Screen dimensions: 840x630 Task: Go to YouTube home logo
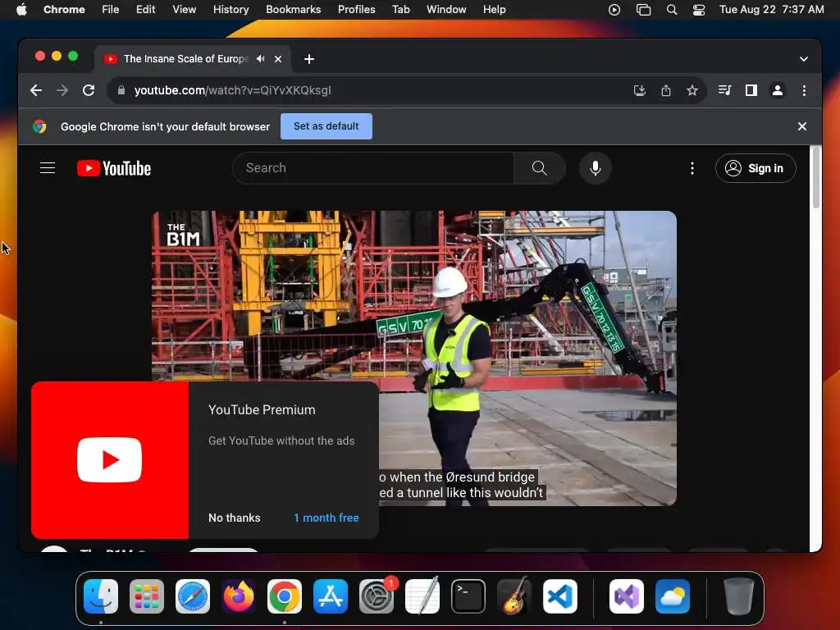coord(114,168)
